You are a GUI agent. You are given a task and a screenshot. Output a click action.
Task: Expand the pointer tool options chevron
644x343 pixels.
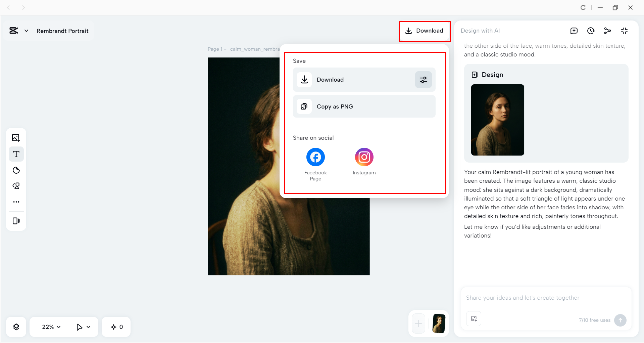tap(89, 327)
